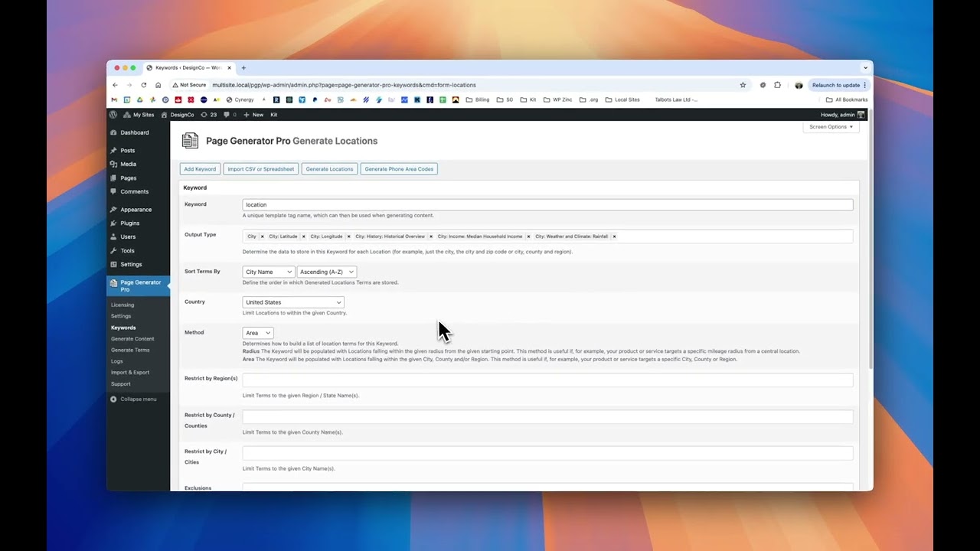Click the Page Generator Pro menu icon
The width and height of the screenshot is (980, 551).
click(113, 282)
